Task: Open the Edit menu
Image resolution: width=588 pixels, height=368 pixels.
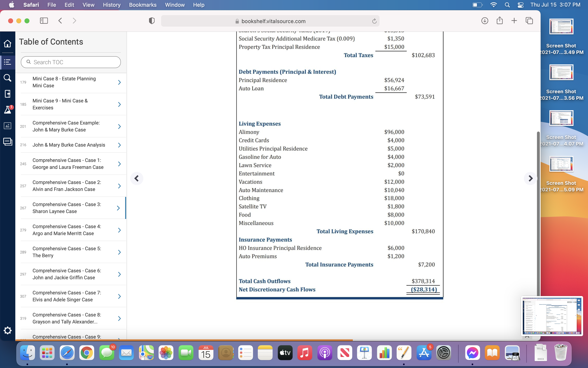Action: pos(69,5)
